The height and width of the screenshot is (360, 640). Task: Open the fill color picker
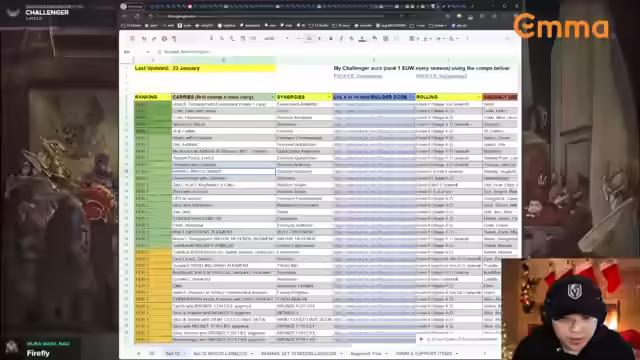(375, 38)
